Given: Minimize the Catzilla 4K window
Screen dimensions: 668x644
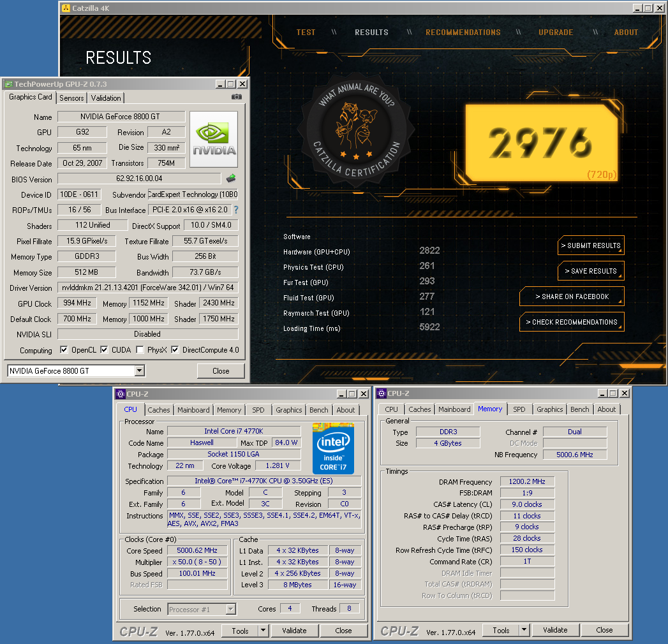Looking at the screenshot, I should tap(637, 8).
